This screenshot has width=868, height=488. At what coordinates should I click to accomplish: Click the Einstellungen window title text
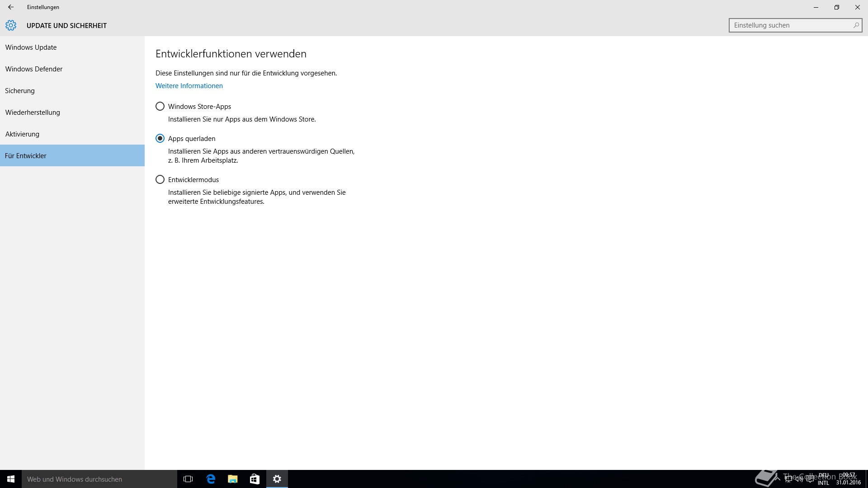point(43,7)
